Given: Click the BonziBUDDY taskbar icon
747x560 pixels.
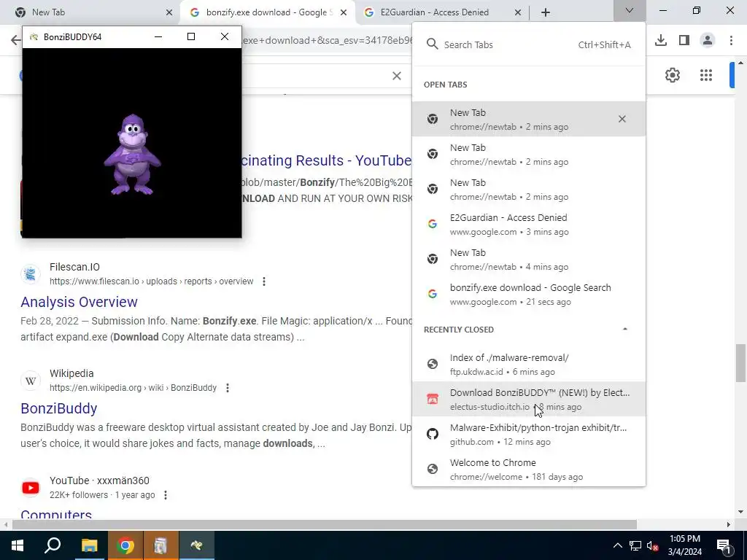Looking at the screenshot, I should pos(196,545).
